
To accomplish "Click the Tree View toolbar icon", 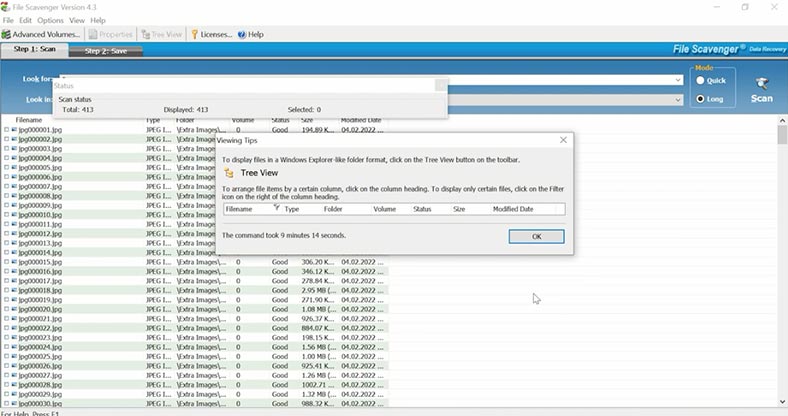I will pos(147,34).
